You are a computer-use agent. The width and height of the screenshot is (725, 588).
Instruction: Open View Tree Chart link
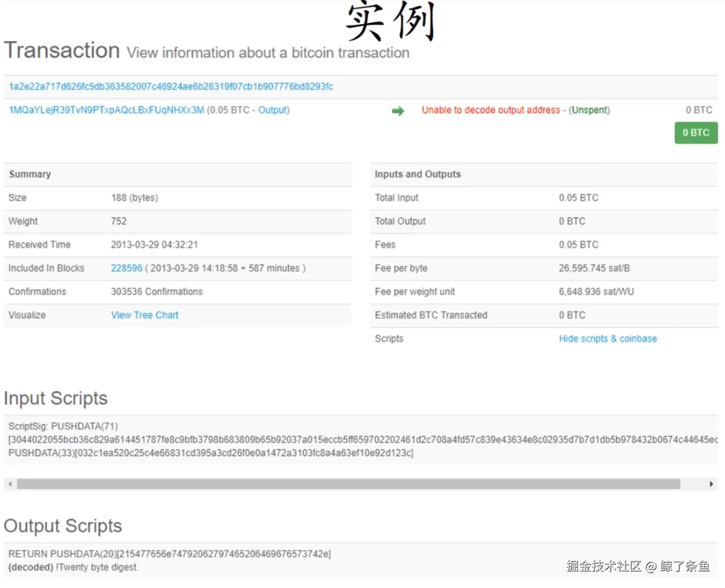point(144,315)
